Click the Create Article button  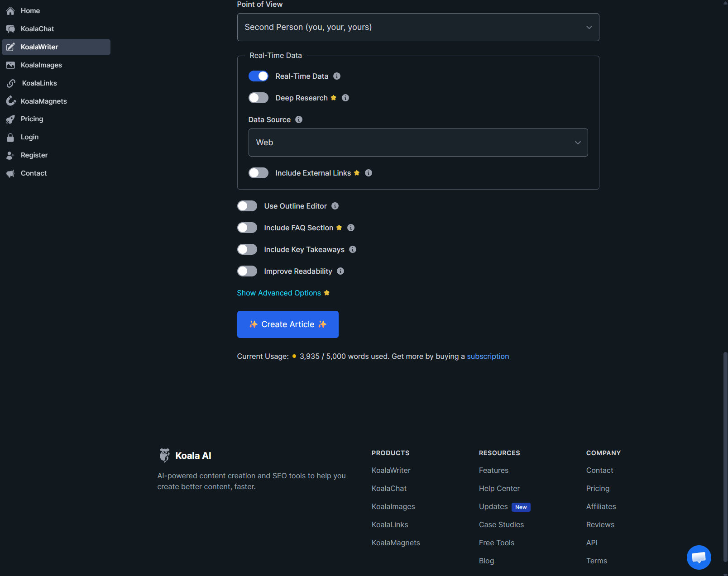click(x=288, y=324)
